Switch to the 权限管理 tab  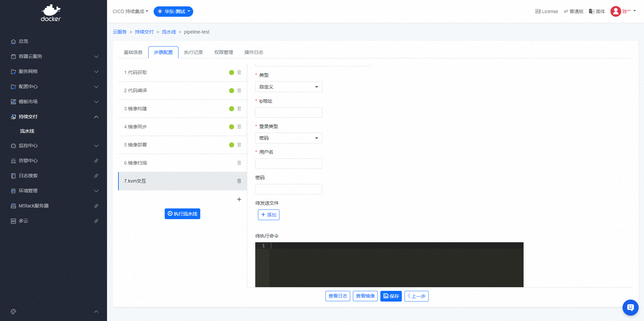pos(224,52)
